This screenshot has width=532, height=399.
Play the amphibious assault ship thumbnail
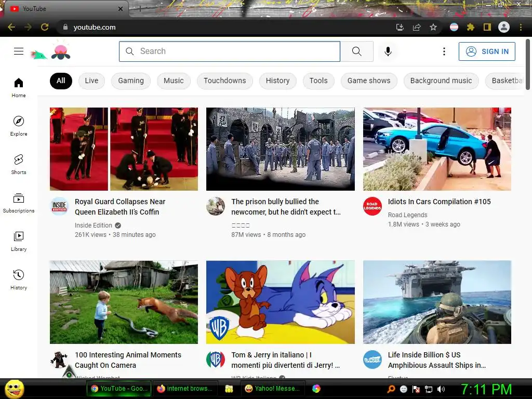coord(437,302)
